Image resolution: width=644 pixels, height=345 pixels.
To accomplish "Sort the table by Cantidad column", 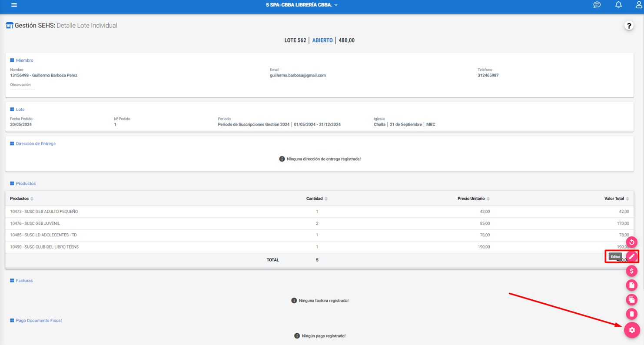I will click(x=317, y=199).
